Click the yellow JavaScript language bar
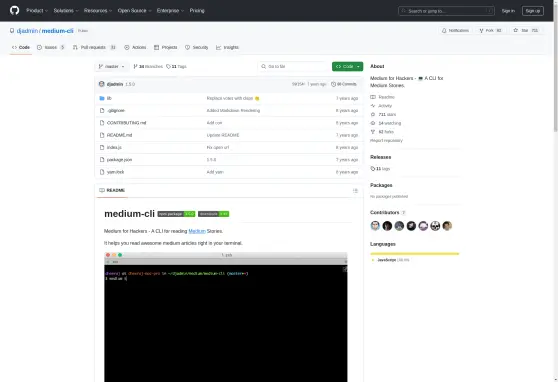The height and width of the screenshot is (382, 558). 415,254
